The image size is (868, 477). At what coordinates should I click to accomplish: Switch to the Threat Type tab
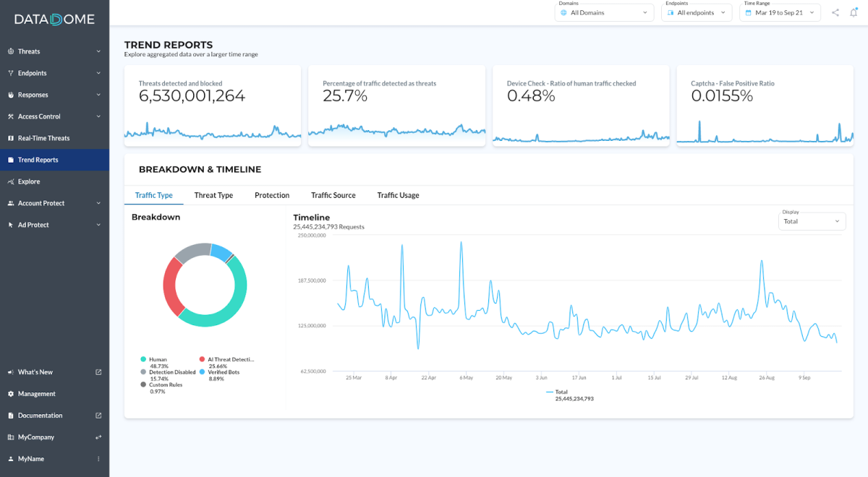[x=213, y=195]
